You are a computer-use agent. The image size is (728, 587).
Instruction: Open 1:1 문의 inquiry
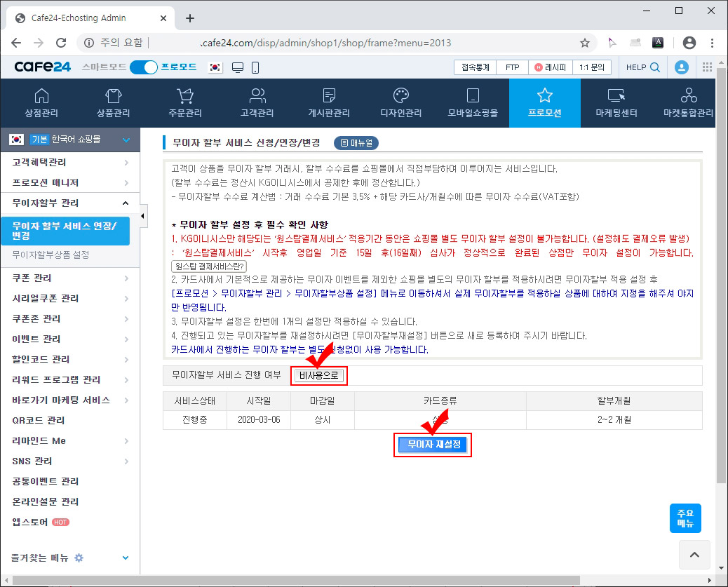coord(591,67)
